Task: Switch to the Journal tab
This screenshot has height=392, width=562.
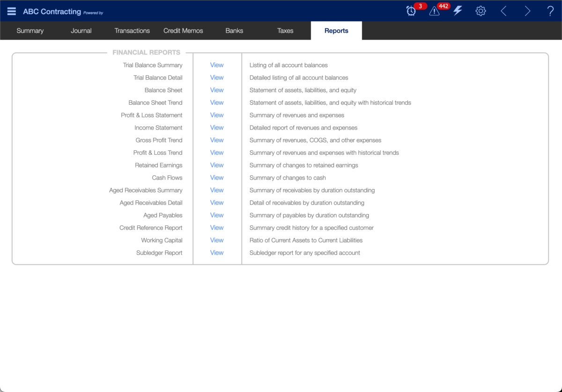Action: pos(81,31)
